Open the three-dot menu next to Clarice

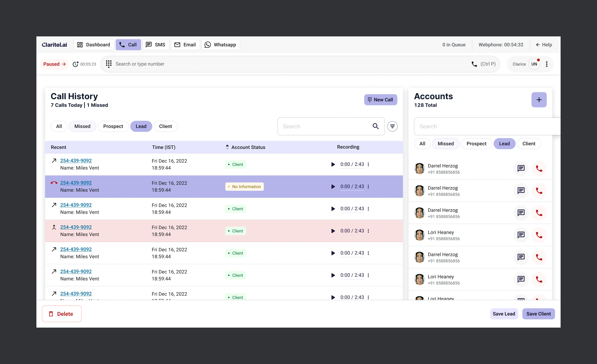click(547, 64)
